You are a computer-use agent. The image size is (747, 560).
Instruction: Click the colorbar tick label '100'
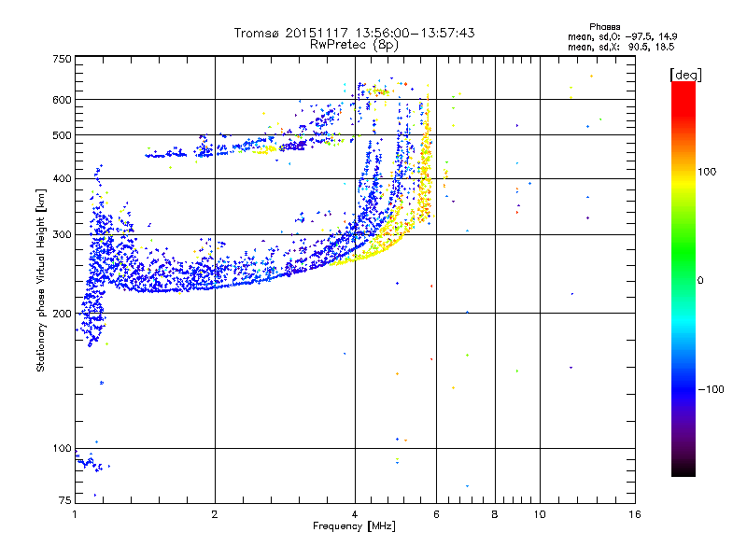pos(707,172)
